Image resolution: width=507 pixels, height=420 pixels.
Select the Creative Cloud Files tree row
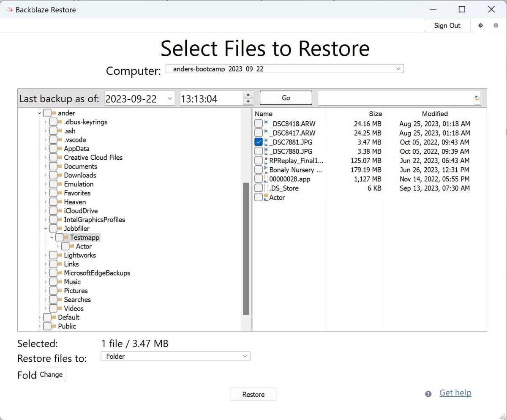[x=93, y=158]
